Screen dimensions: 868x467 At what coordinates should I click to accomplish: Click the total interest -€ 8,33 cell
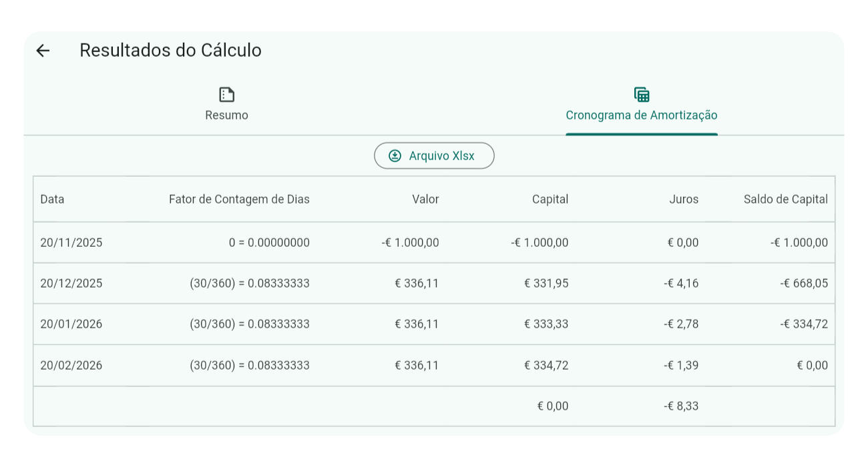pos(680,406)
